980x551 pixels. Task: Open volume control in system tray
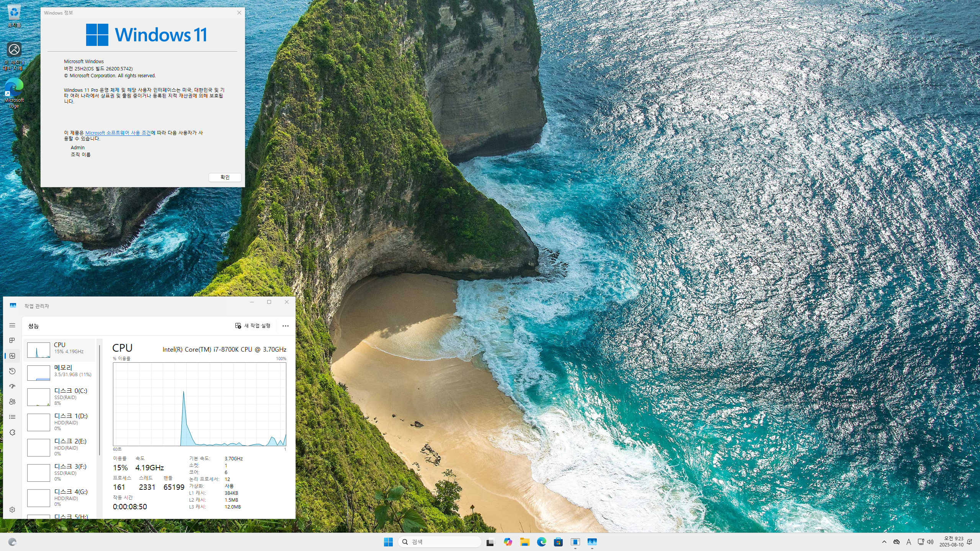click(x=930, y=542)
